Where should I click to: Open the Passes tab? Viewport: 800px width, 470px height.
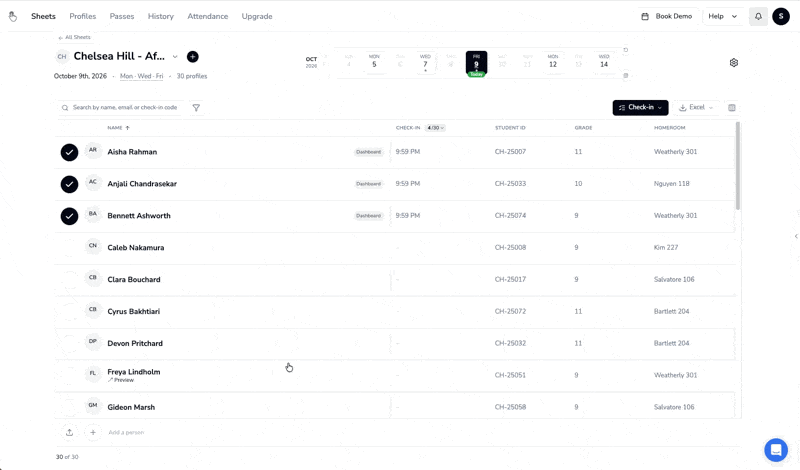click(x=122, y=16)
